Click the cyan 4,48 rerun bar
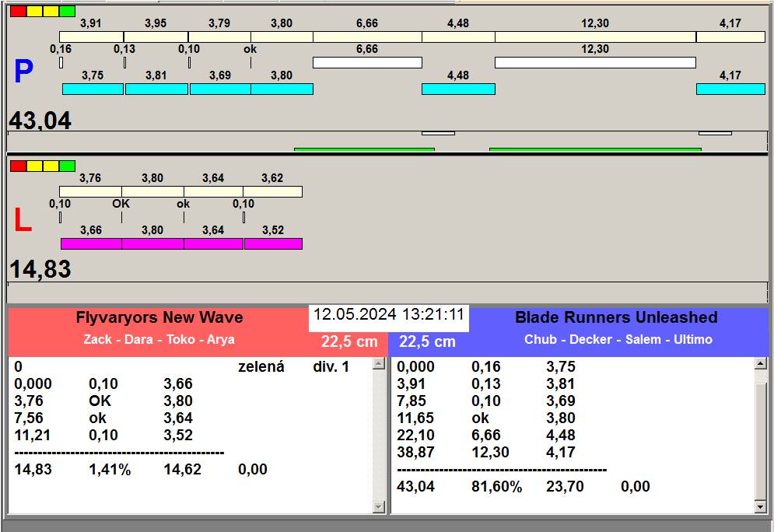This screenshot has width=774, height=532. tap(458, 89)
